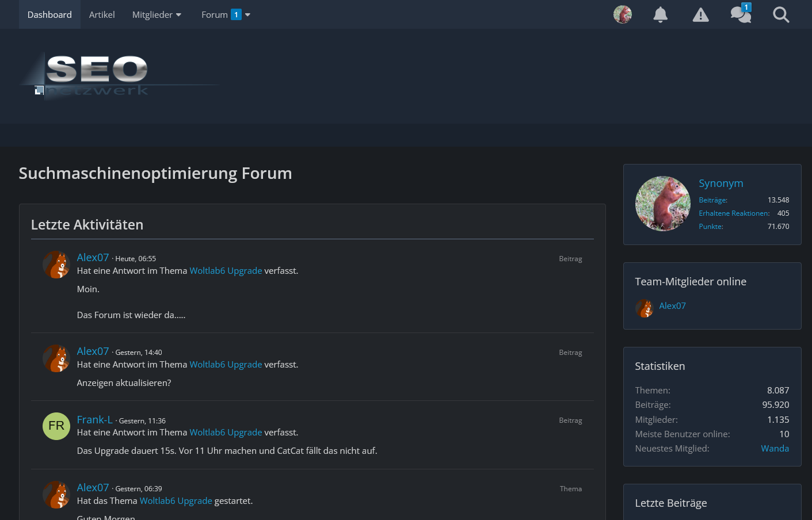Open Woltlab6 Upgrade link in today's post

pyautogui.click(x=226, y=271)
